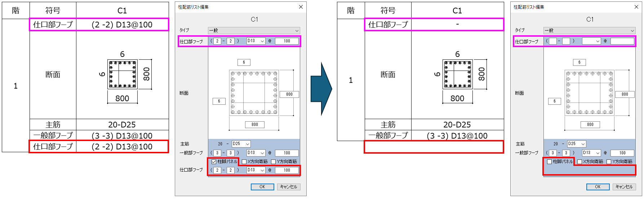Click section height 800 field, right dialog
This screenshot has width=644, height=199.
[x=625, y=94]
